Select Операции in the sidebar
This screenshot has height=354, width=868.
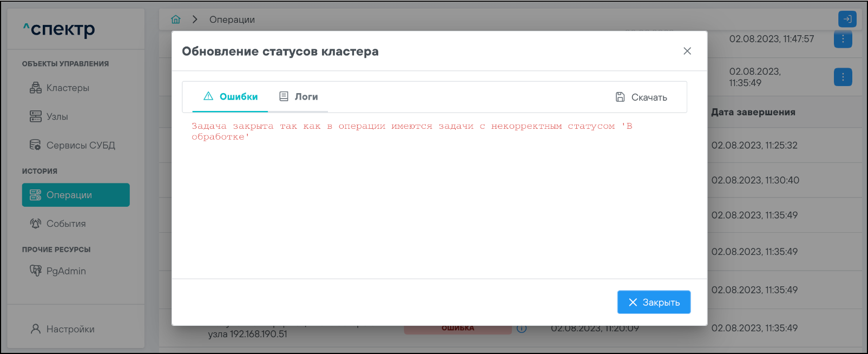coord(76,195)
